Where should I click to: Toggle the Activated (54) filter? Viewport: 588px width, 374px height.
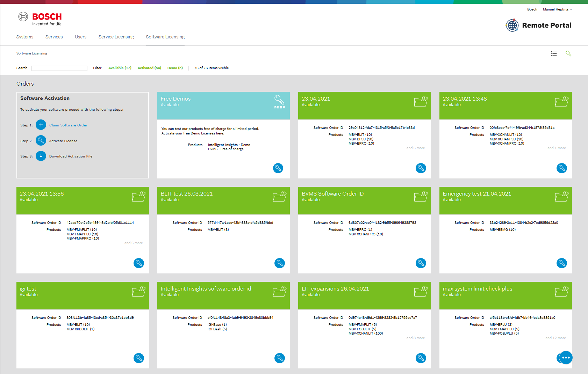[x=149, y=68]
